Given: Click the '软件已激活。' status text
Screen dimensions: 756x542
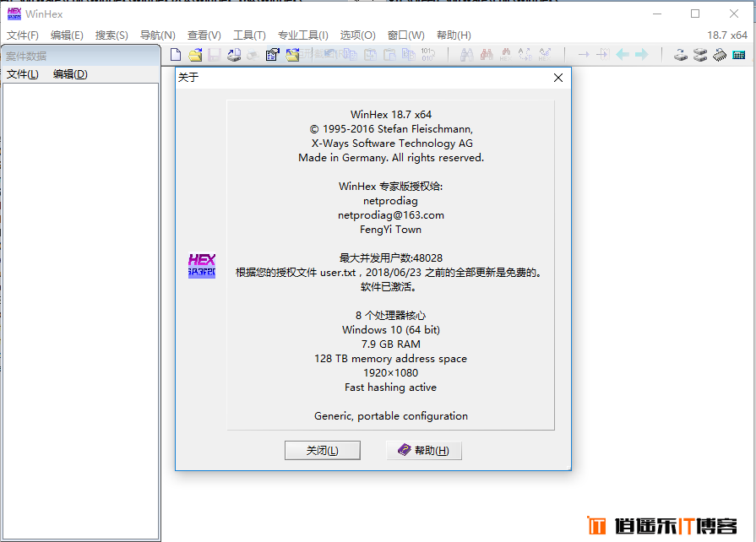Looking at the screenshot, I should (x=388, y=287).
